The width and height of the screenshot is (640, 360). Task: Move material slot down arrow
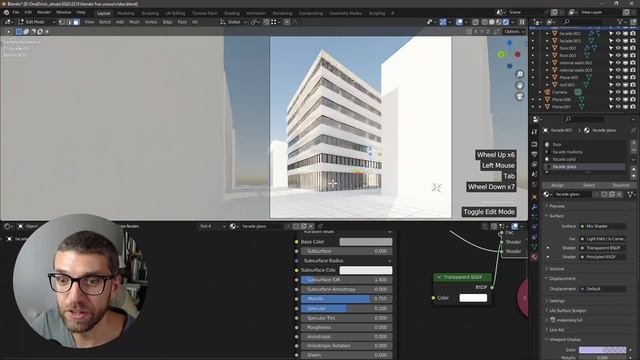click(633, 176)
